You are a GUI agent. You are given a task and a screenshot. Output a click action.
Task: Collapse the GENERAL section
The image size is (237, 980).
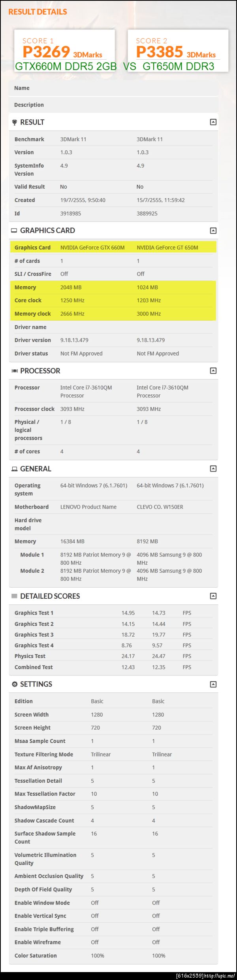click(213, 469)
